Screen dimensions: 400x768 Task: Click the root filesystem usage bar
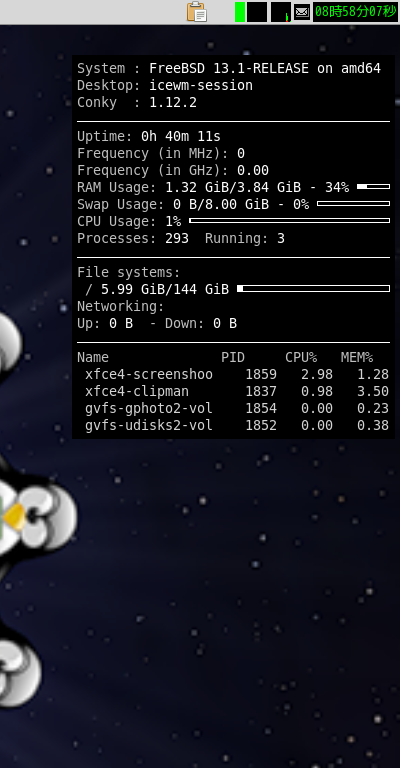tap(313, 289)
